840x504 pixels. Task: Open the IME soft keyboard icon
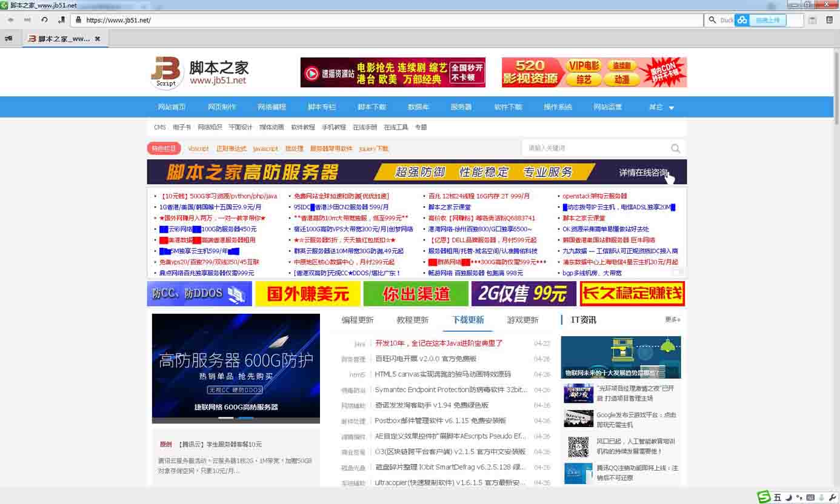pyautogui.click(x=810, y=498)
